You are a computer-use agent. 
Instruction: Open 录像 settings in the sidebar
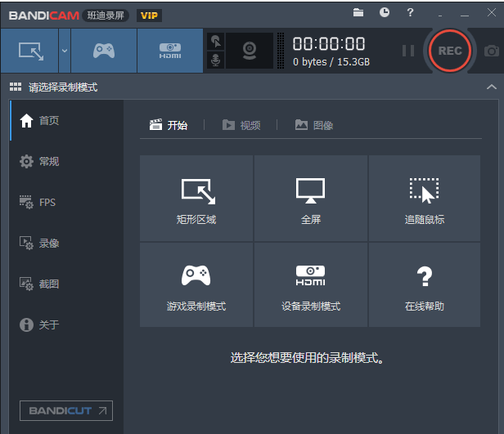[x=67, y=243]
